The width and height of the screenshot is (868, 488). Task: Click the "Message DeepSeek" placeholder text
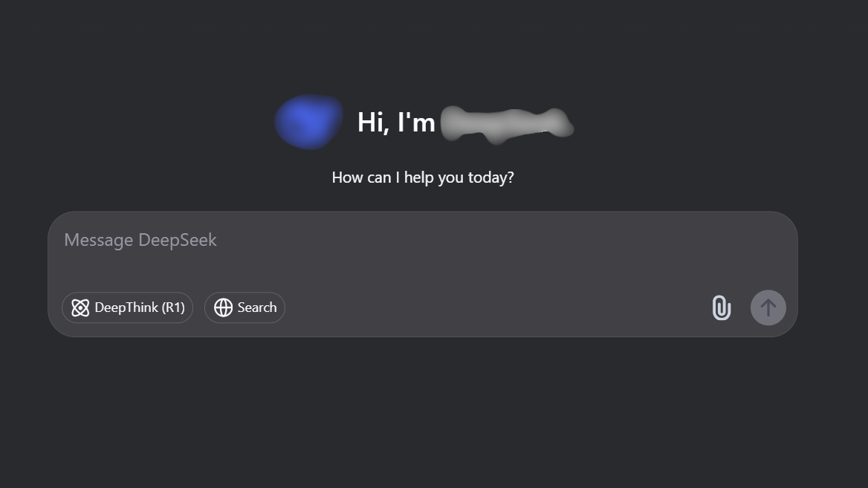140,240
